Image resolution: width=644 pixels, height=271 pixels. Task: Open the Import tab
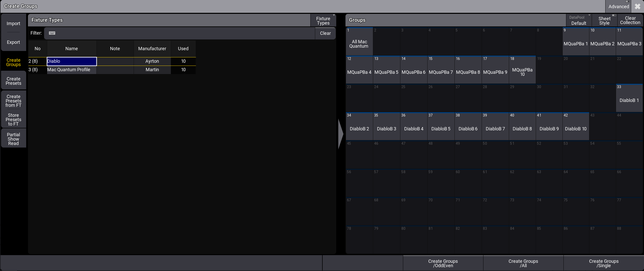click(13, 24)
